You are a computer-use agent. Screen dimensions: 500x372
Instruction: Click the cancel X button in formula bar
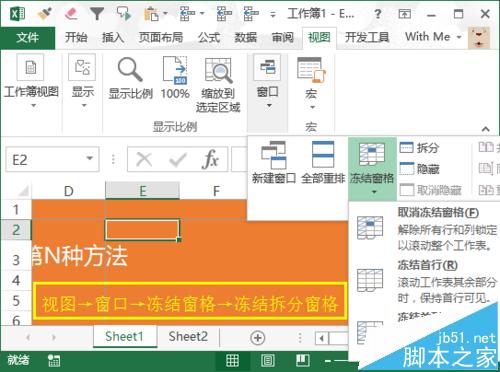click(144, 160)
